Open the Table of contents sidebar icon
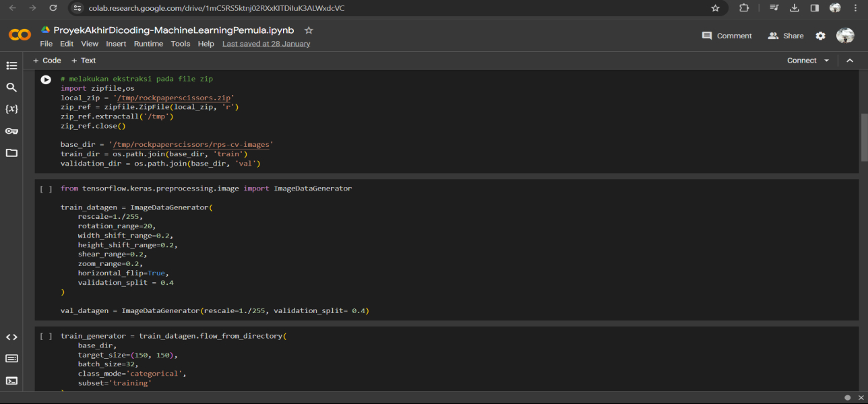The height and width of the screenshot is (404, 868). (x=11, y=65)
